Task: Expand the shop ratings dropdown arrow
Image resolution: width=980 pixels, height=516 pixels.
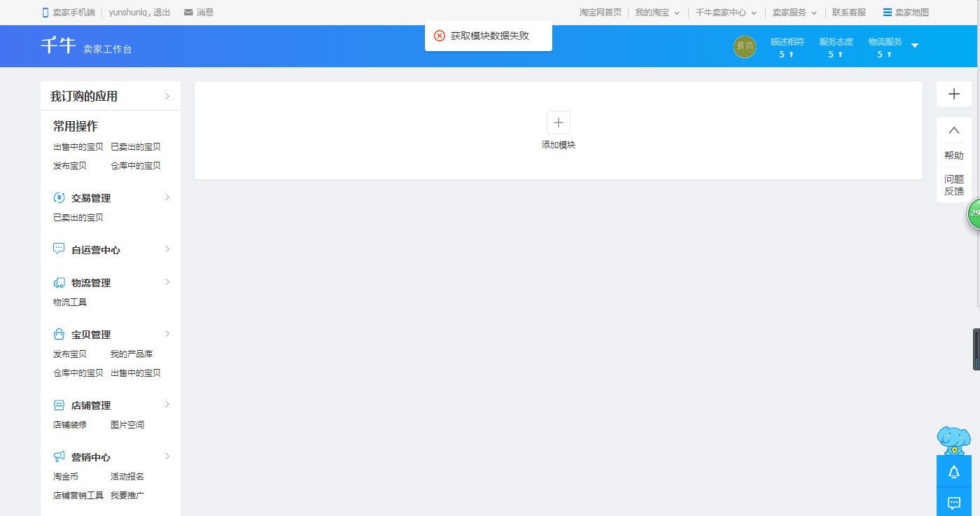Action: tap(915, 46)
